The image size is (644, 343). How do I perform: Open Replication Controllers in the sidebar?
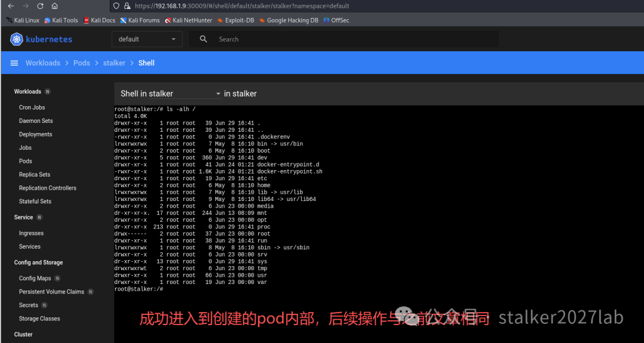tap(48, 188)
